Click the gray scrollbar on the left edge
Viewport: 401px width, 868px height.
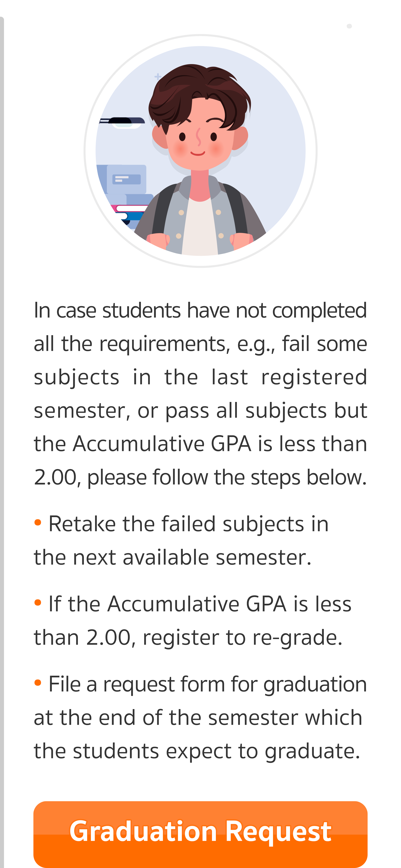[x=2, y=438]
